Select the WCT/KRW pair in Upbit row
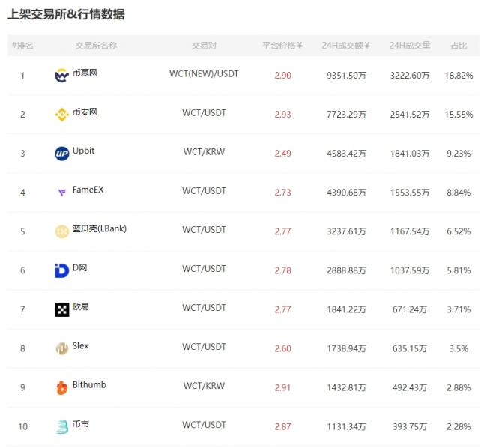Image resolution: width=487 pixels, height=448 pixels. [x=204, y=152]
